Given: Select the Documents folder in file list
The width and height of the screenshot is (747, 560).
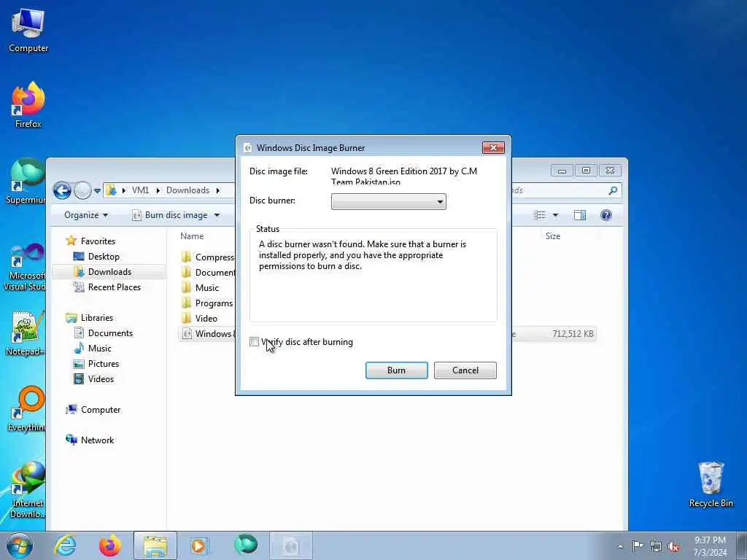Looking at the screenshot, I should (x=208, y=273).
